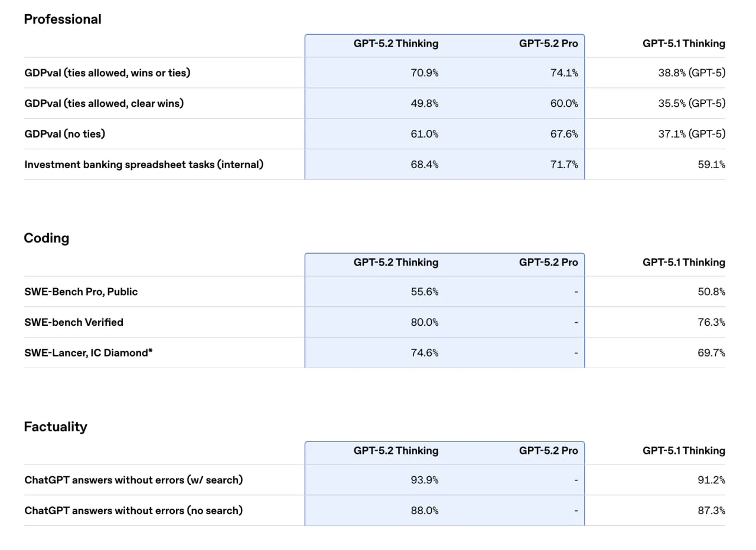Select GPT-5.2 Thinking header in Professional table
The image size is (756, 550).
396,43
